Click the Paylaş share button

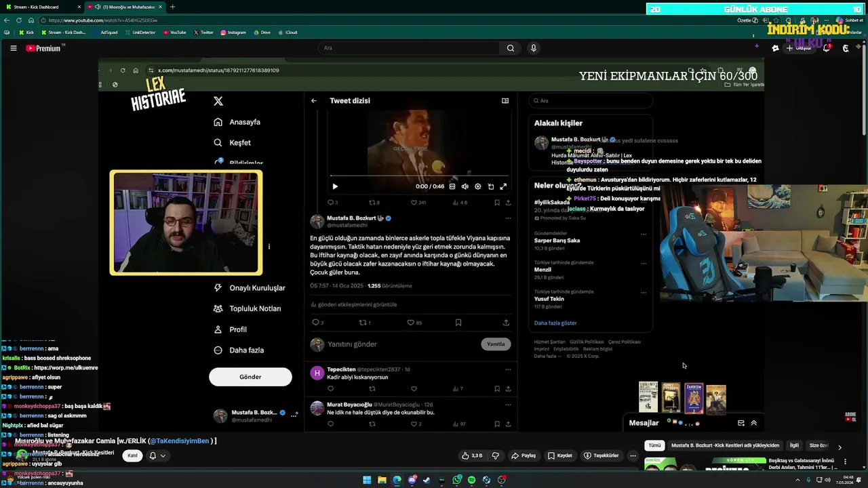[x=524, y=455]
